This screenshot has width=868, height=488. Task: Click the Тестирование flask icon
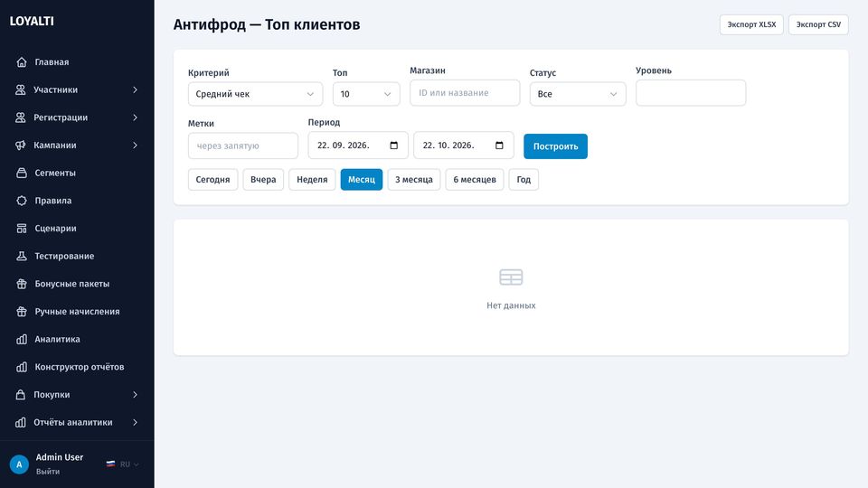coord(22,256)
